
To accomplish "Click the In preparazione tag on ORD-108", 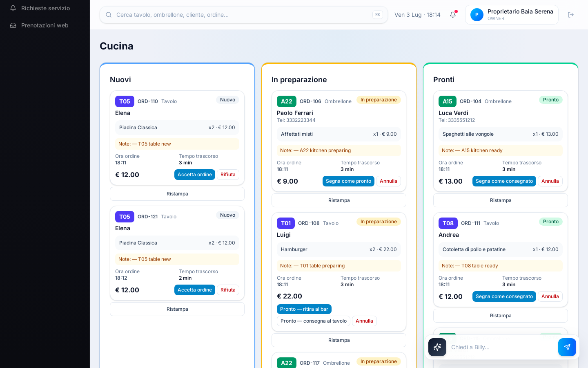I will tap(379, 222).
